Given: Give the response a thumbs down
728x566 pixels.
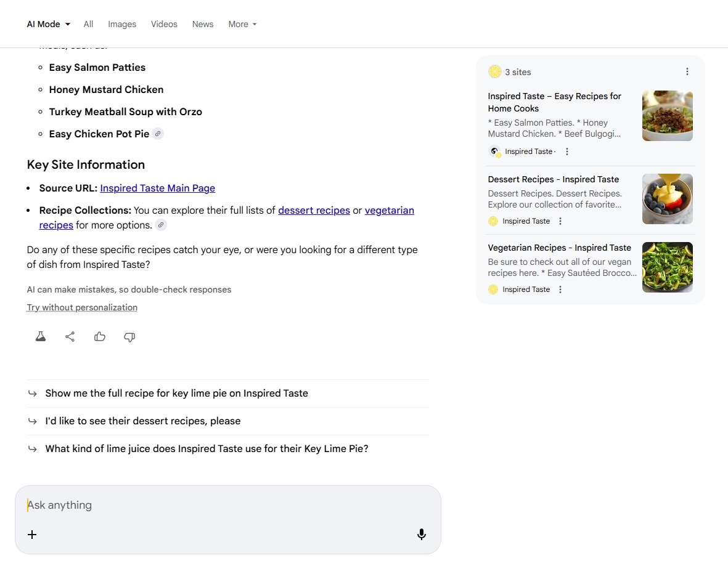Looking at the screenshot, I should pyautogui.click(x=129, y=337).
